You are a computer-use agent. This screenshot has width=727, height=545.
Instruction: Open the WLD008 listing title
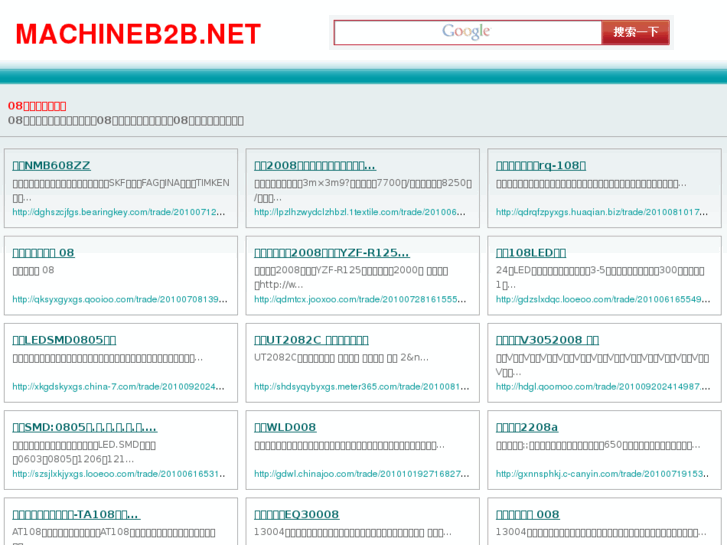[285, 427]
